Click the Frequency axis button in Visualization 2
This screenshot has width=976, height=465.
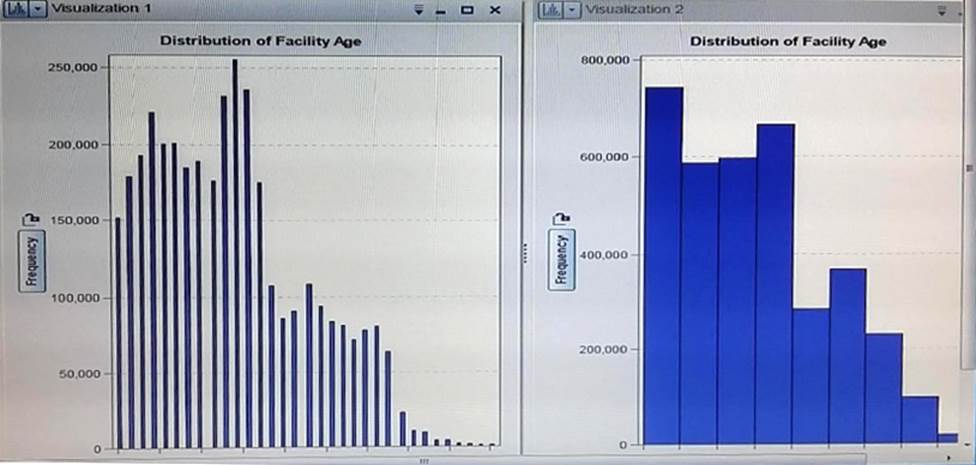[x=561, y=260]
